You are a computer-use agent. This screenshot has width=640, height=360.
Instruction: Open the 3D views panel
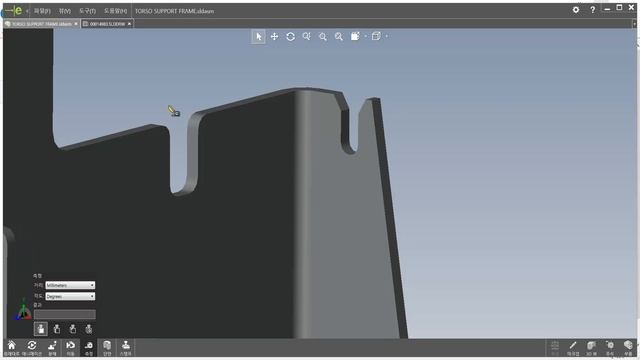[x=591, y=348]
